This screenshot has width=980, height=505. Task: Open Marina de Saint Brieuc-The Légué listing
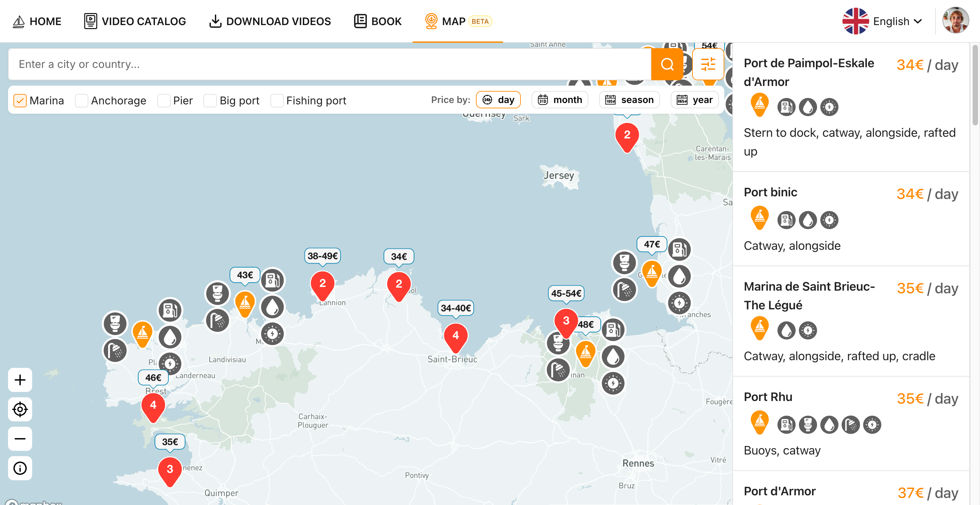pos(851,321)
